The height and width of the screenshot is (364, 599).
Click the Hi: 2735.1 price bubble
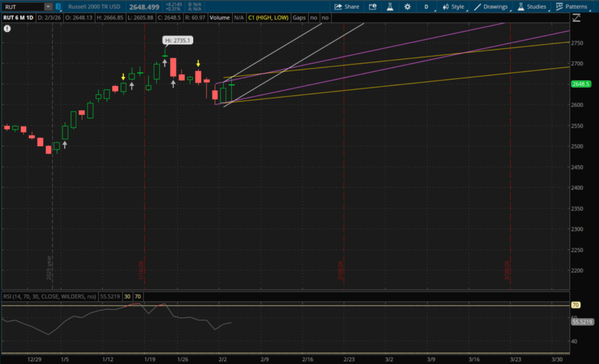177,40
